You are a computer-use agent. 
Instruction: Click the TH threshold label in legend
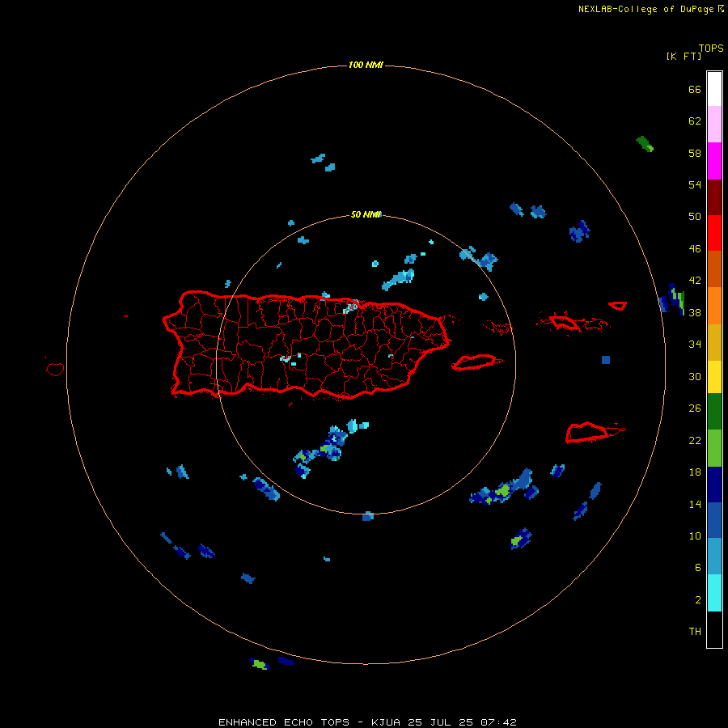695,632
